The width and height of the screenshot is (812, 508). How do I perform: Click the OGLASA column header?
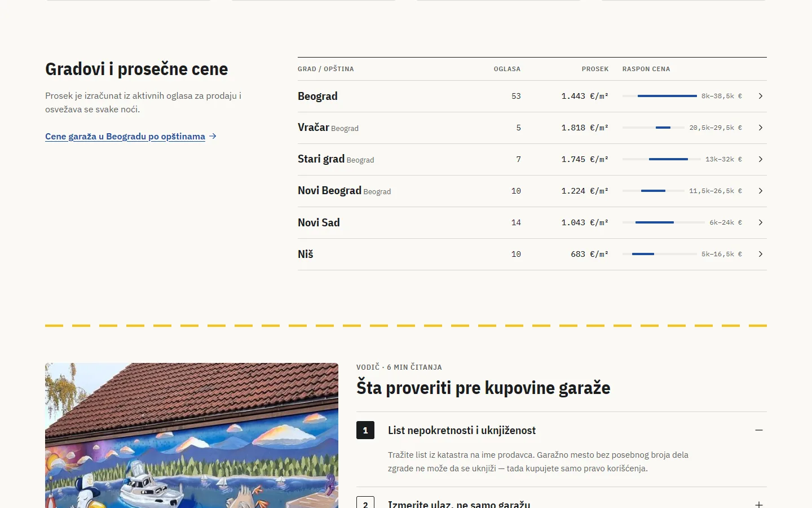507,69
